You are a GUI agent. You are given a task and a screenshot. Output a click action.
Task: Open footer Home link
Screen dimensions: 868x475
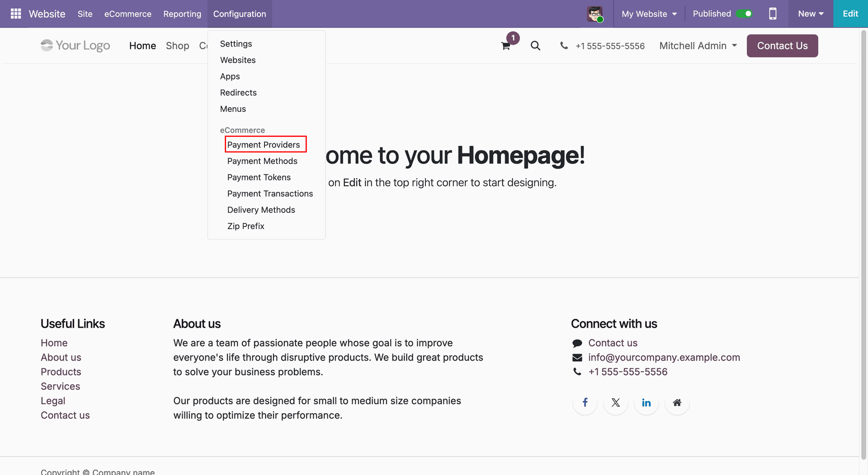(54, 343)
